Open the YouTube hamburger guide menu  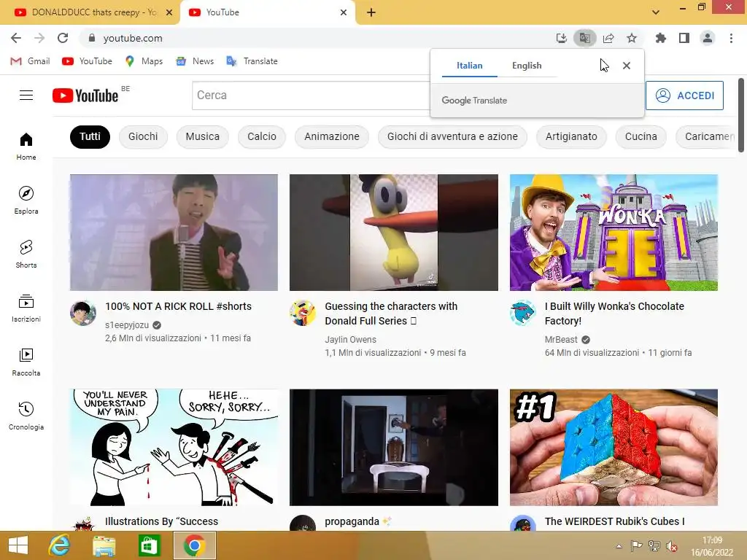26,96
